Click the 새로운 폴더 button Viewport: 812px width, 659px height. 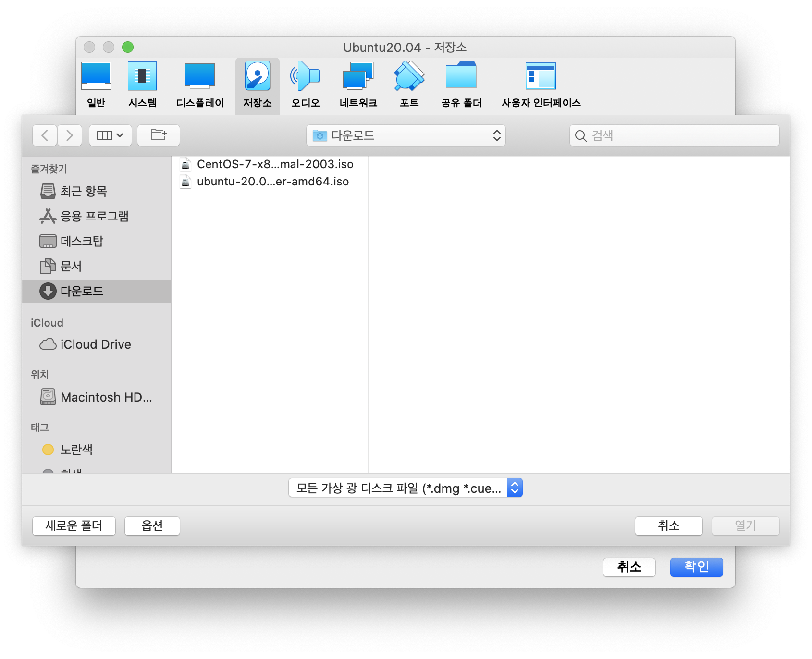tap(74, 526)
